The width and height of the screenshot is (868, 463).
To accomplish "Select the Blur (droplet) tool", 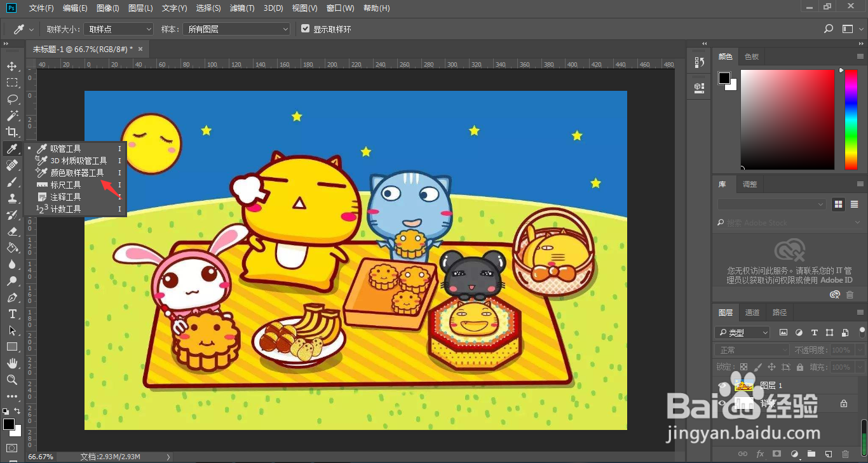I will coord(11,264).
